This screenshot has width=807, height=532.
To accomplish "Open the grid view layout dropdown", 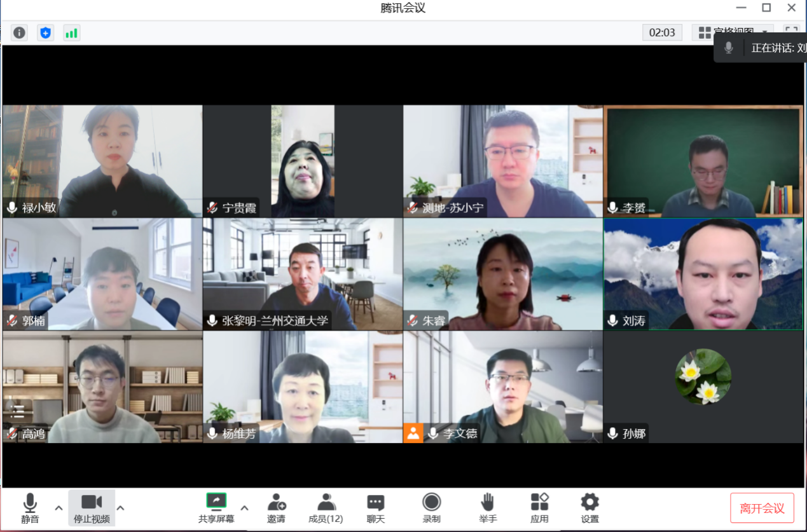I will point(733,32).
